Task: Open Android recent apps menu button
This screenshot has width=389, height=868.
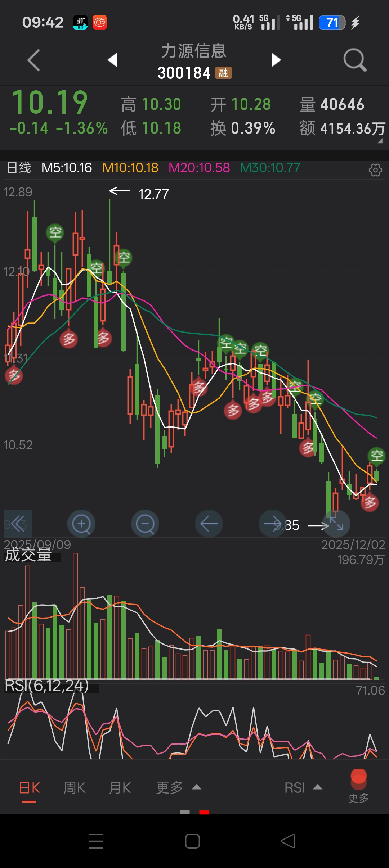Action: tap(96, 841)
